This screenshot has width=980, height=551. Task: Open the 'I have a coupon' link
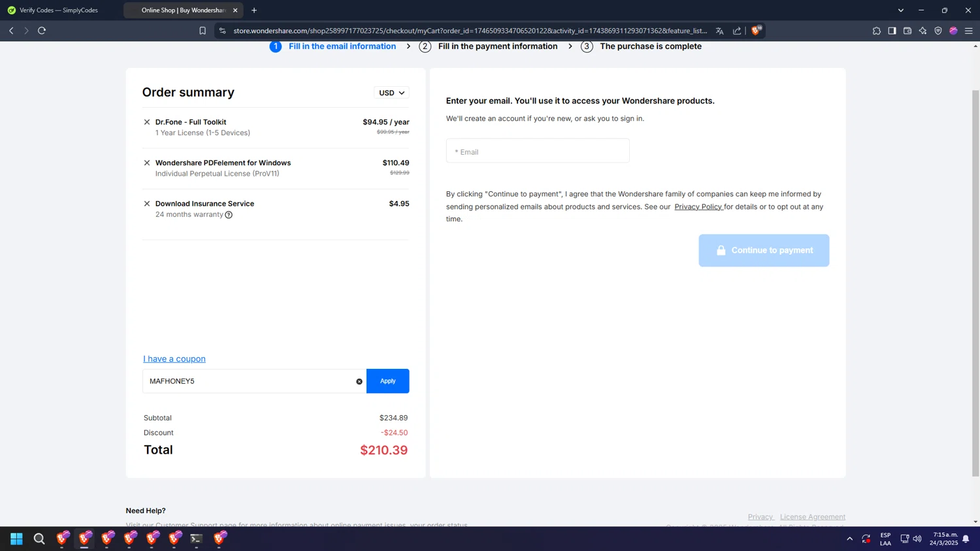(174, 359)
